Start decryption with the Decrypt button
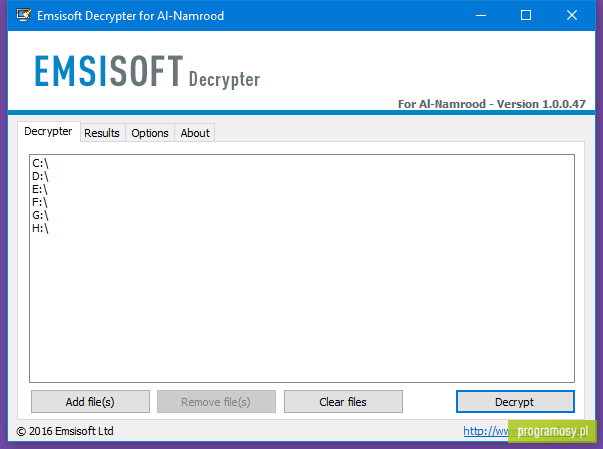 [x=515, y=402]
